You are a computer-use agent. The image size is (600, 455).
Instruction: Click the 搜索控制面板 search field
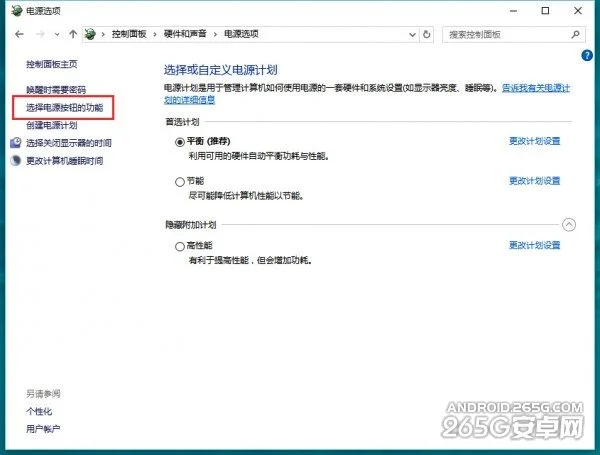coord(500,34)
